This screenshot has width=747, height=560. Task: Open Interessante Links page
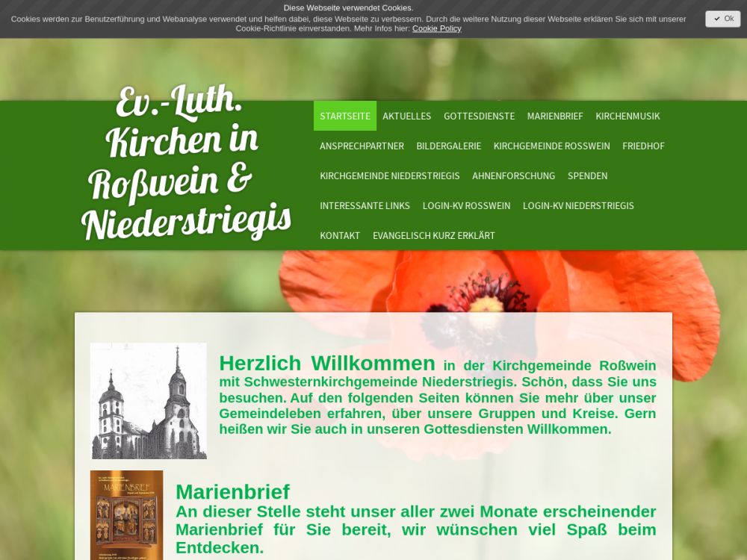tap(365, 205)
